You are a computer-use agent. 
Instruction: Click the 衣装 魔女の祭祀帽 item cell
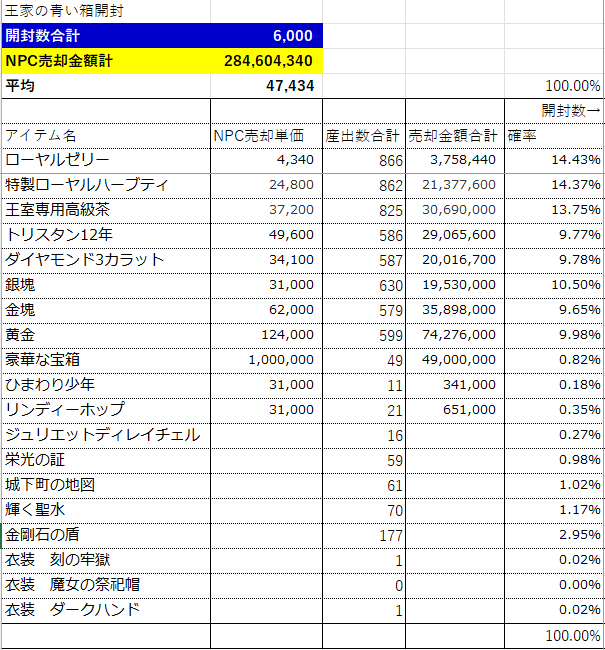point(105,585)
